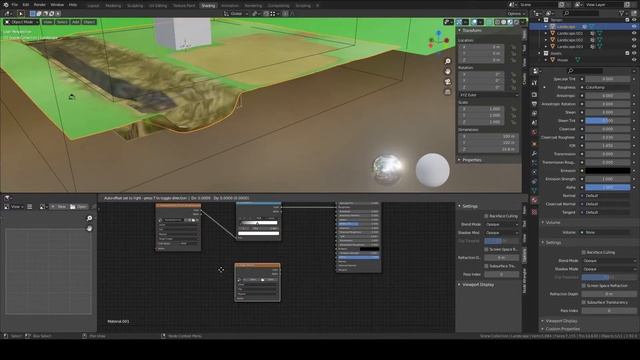This screenshot has width=640, height=360.
Task: Open Blend Mode dropdown in node editor sidebar
Action: [501, 224]
